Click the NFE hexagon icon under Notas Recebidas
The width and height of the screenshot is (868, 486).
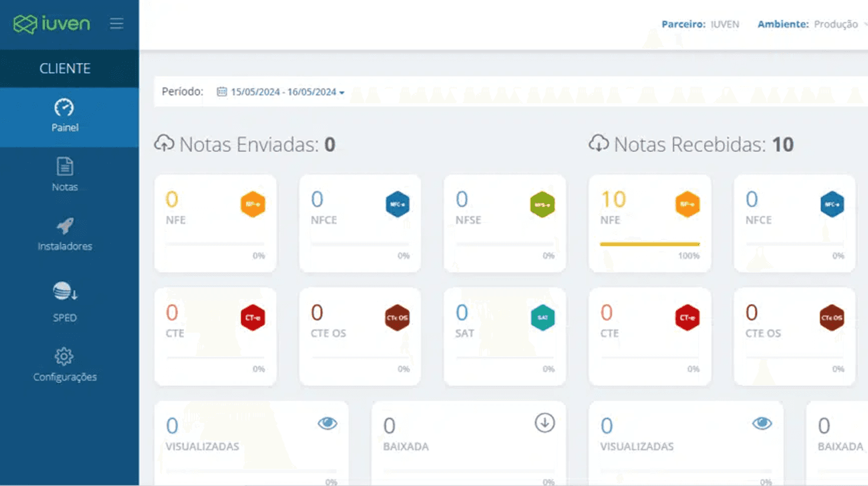pyautogui.click(x=688, y=204)
